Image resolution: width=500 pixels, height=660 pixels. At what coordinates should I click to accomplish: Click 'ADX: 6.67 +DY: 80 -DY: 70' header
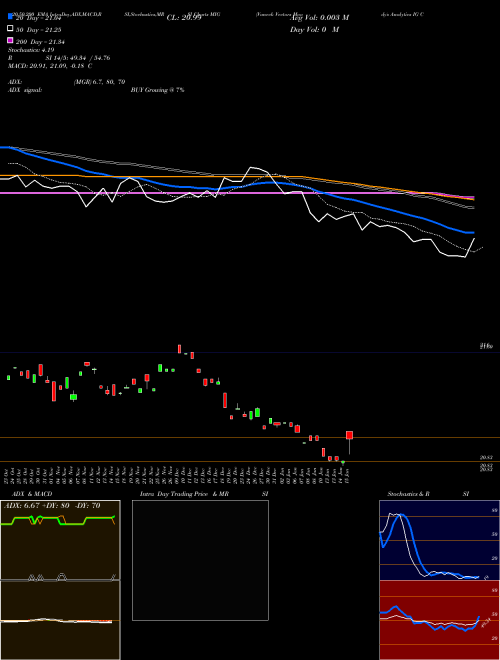tap(52, 506)
